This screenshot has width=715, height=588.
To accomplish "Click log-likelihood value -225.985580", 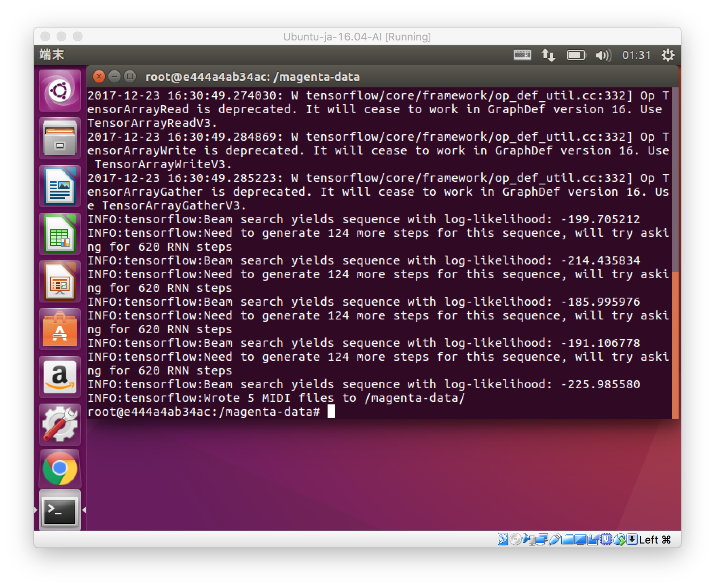I will (x=601, y=384).
